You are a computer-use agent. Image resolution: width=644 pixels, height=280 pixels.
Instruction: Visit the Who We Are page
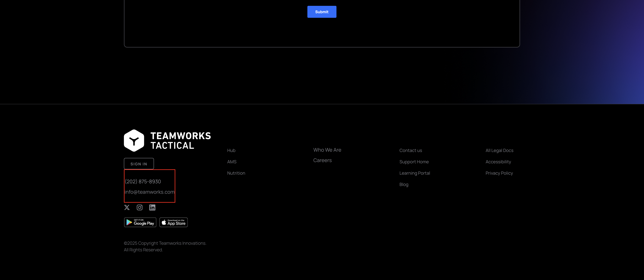(x=327, y=150)
